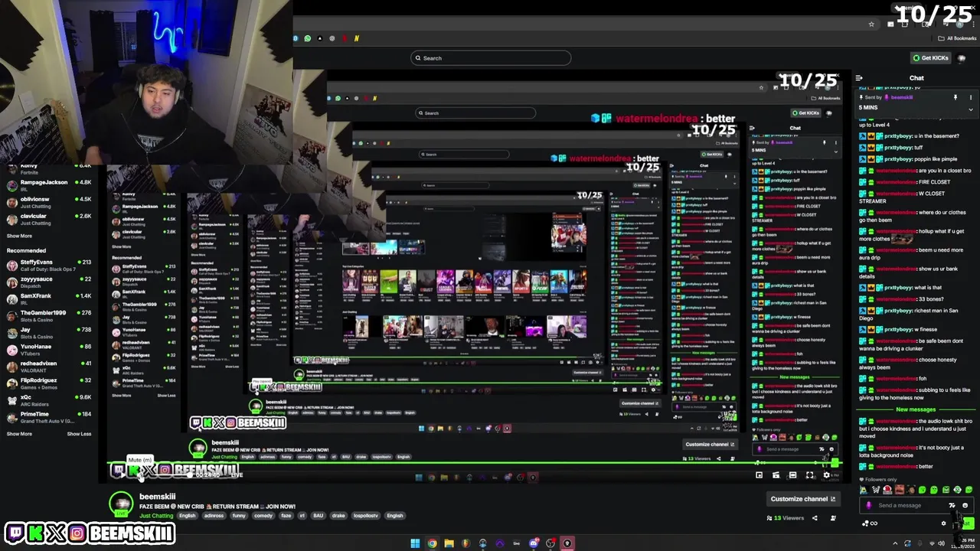Pause the live stream playback
The image size is (980, 551).
click(123, 475)
